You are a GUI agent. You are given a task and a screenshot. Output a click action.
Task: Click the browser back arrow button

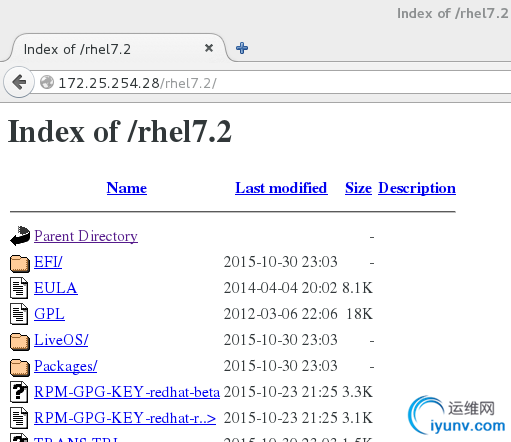coord(19,82)
